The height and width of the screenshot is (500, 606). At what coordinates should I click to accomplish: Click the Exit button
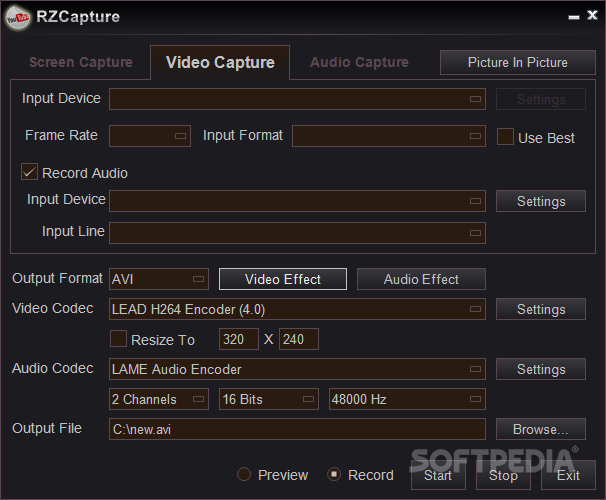(x=568, y=475)
